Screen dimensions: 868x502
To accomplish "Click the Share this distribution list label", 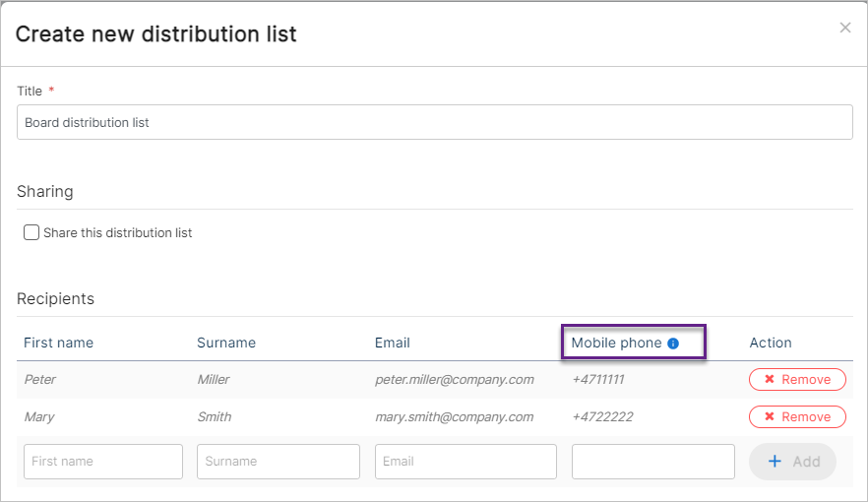I will click(117, 233).
